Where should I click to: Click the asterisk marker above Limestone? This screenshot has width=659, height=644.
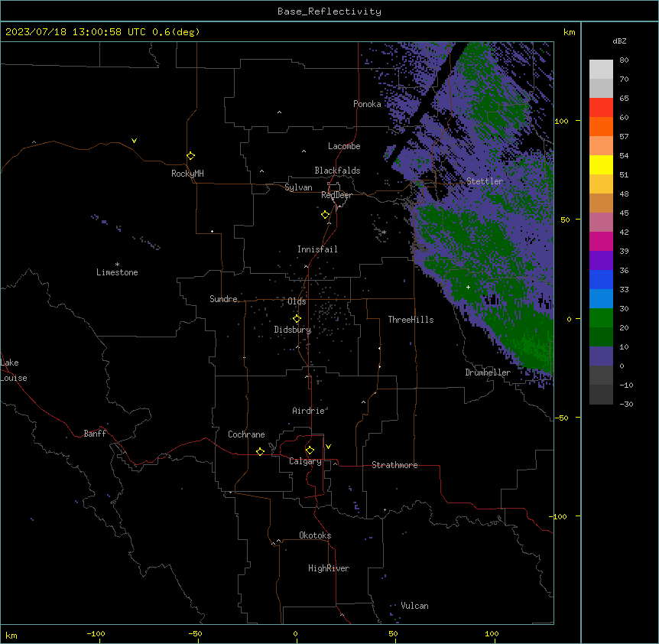click(x=117, y=265)
